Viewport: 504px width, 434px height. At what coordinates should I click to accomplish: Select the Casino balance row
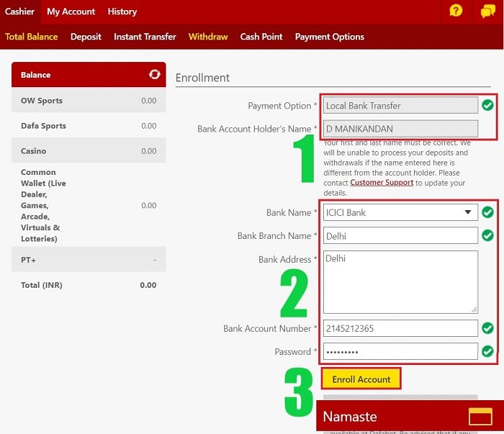point(89,150)
